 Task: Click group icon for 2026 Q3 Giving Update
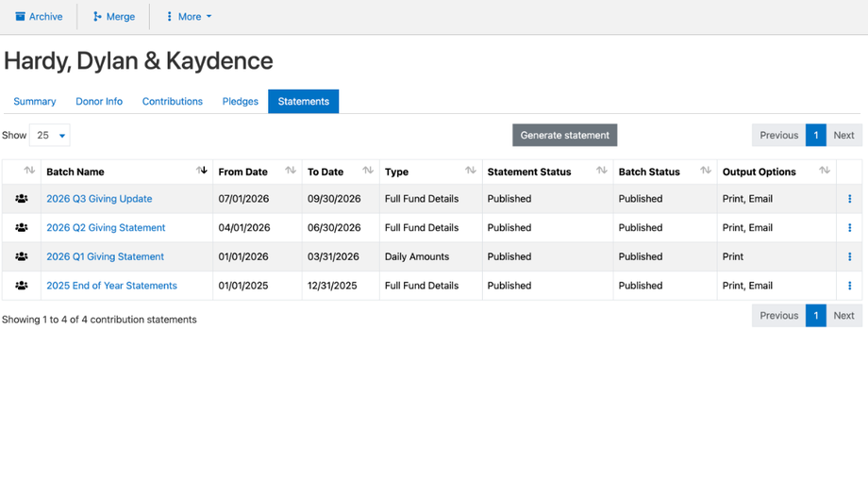[22, 199]
